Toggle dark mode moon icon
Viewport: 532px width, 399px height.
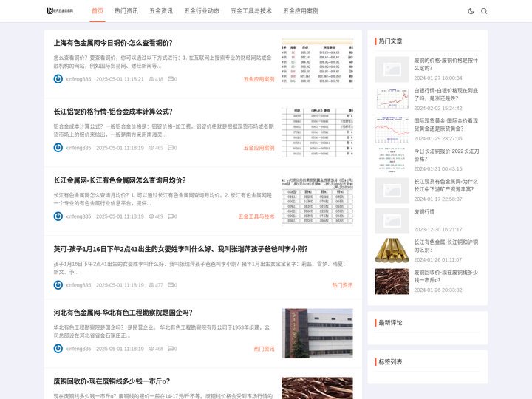(x=471, y=11)
